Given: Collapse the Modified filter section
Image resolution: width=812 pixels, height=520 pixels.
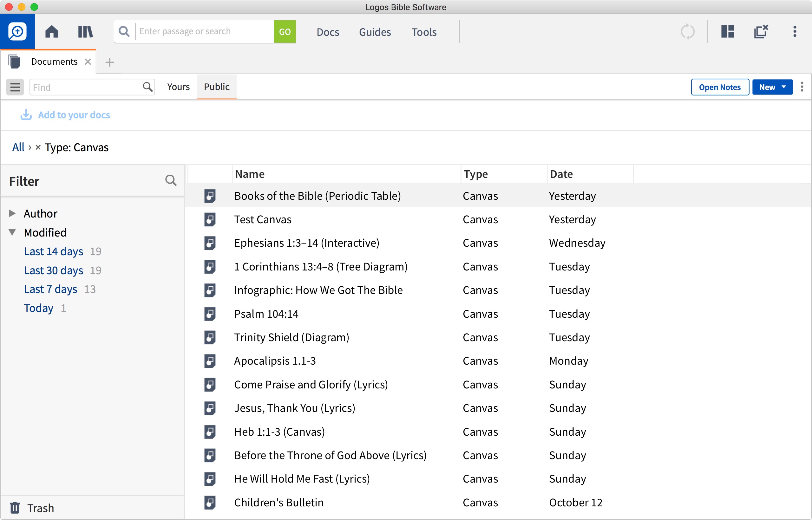Looking at the screenshot, I should pos(12,232).
